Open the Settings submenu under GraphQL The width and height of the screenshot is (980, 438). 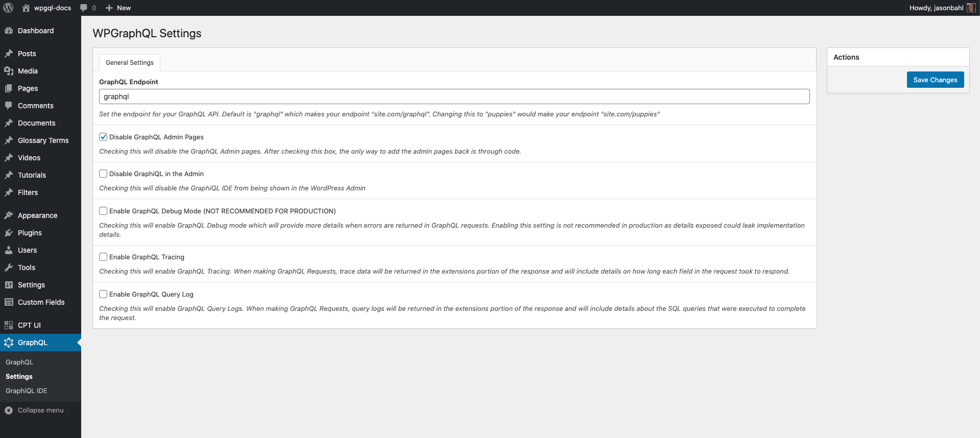click(x=19, y=376)
